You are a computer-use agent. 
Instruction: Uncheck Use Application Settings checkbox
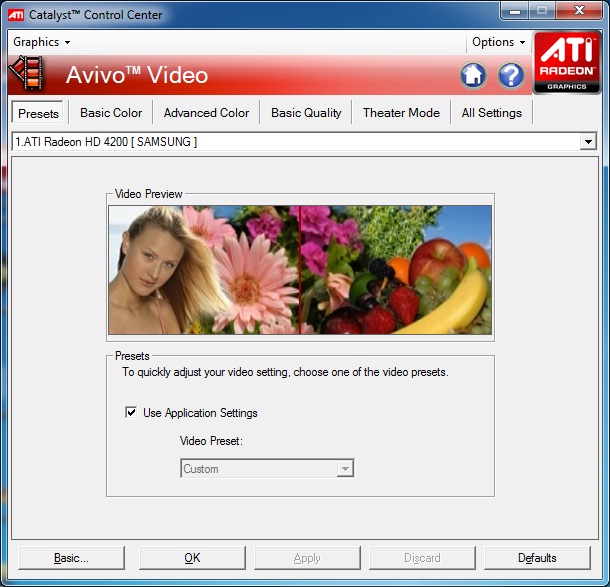131,412
